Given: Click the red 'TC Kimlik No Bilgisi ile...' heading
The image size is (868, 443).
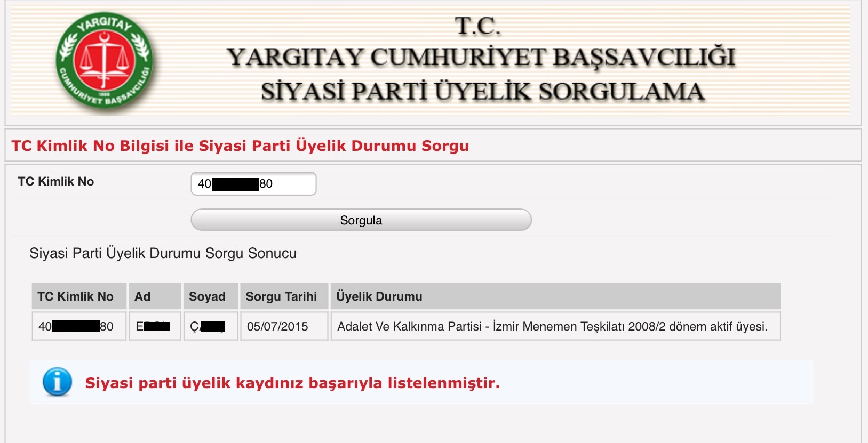Looking at the screenshot, I should 240,146.
